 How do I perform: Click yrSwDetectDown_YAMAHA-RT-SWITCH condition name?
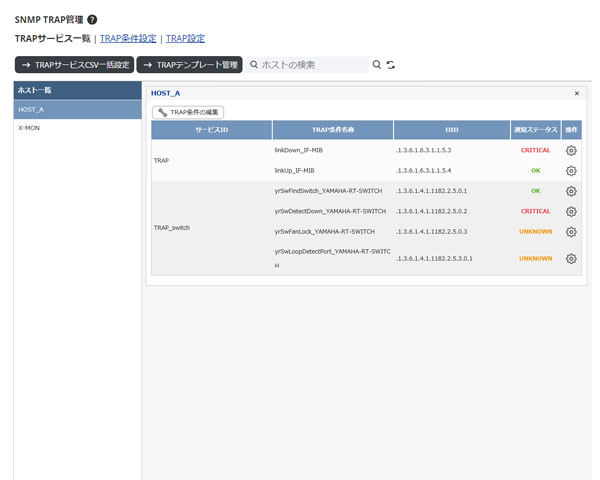tap(330, 211)
